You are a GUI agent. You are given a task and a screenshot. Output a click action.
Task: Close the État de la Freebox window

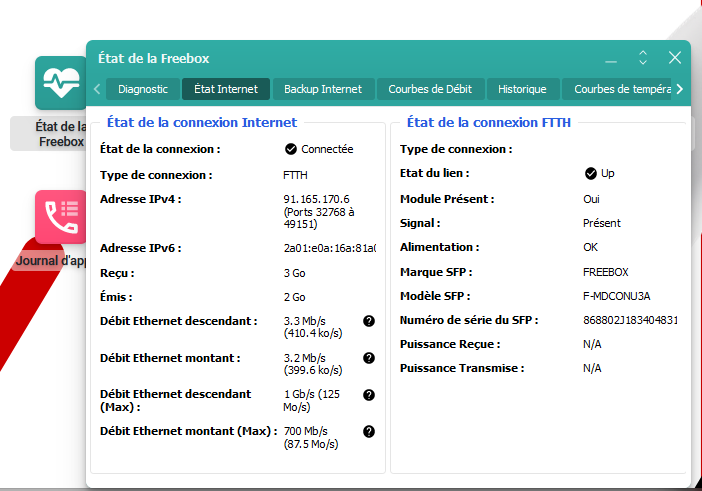675,58
